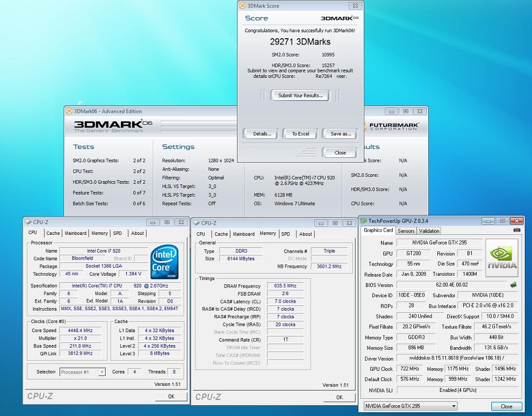Click the NB Frequency 3601.2 MHz value
Image resolution: width=532 pixels, height=416 pixels.
(x=329, y=267)
